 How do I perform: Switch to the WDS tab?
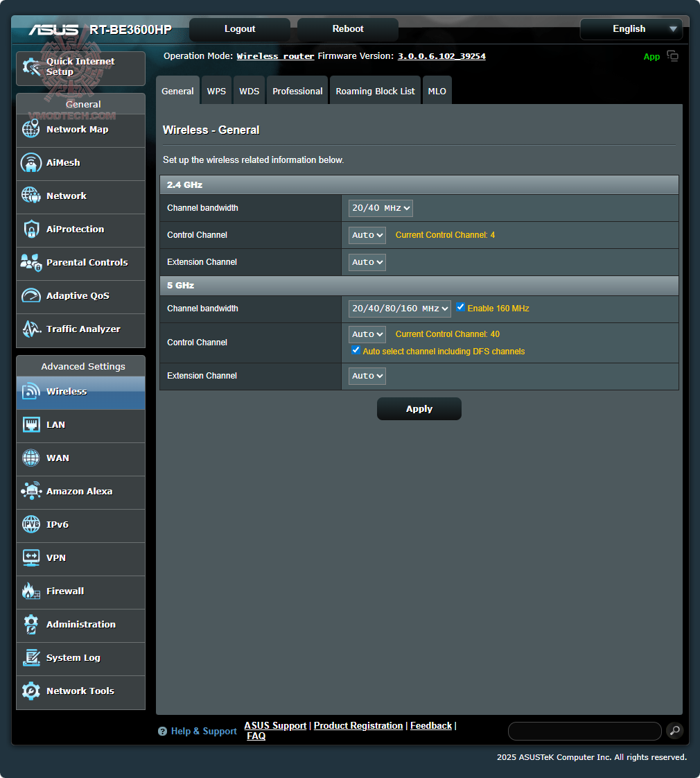coord(249,91)
